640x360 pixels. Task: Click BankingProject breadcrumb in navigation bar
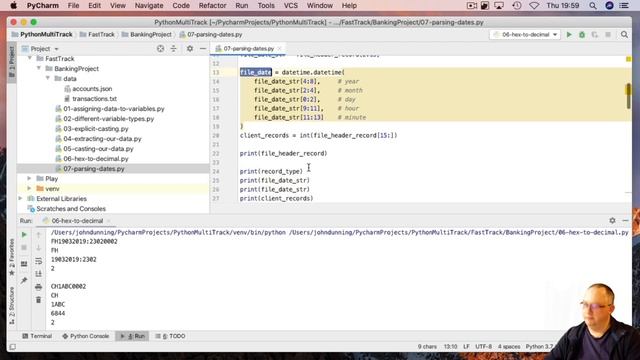tap(147, 35)
